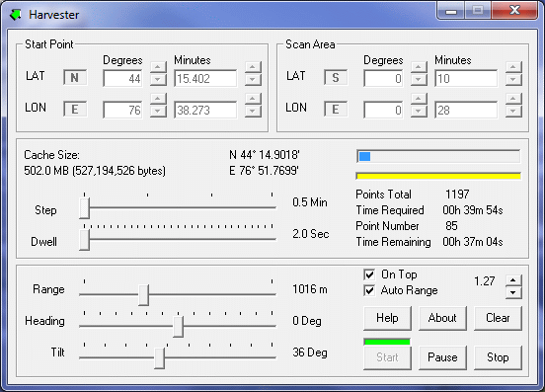This screenshot has width=545, height=392.
Task: Click the blue scan progress bar
Action: point(438,156)
